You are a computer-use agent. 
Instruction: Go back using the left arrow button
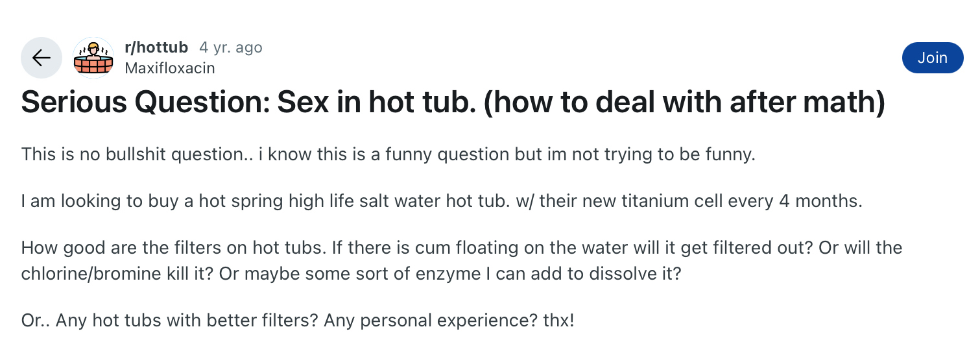[42, 58]
